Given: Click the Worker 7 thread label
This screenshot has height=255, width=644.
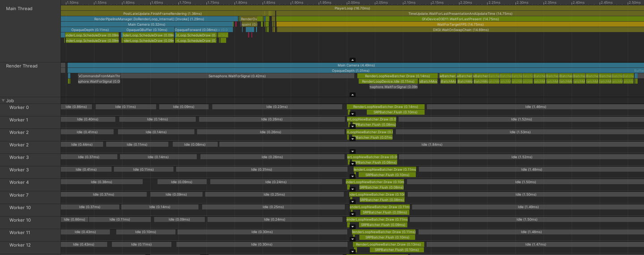Looking at the screenshot, I should coord(19,195).
